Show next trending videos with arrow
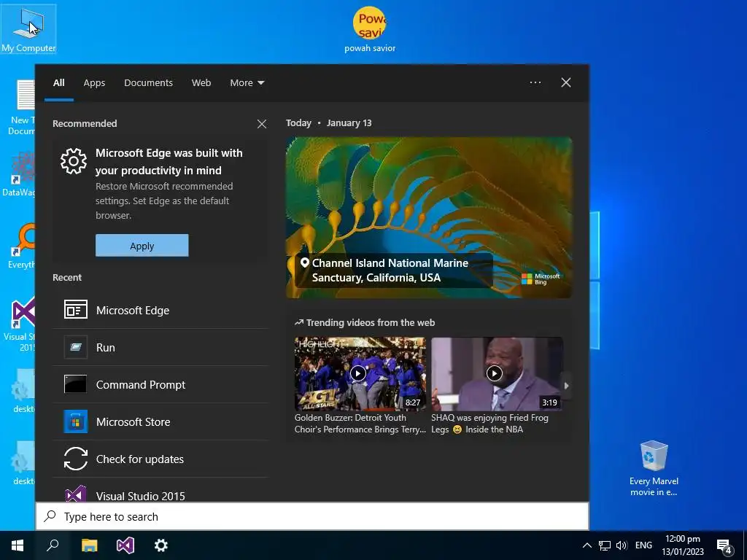The width and height of the screenshot is (747, 560). [x=566, y=386]
